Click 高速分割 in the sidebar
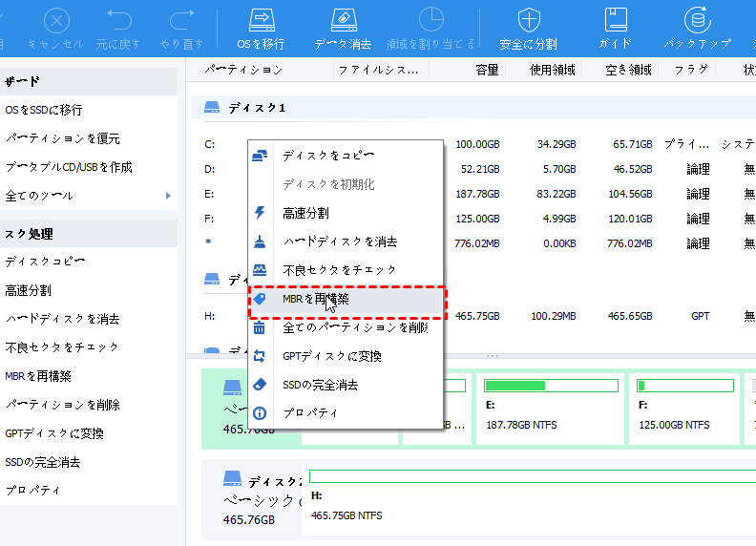756x546 pixels. tap(28, 290)
